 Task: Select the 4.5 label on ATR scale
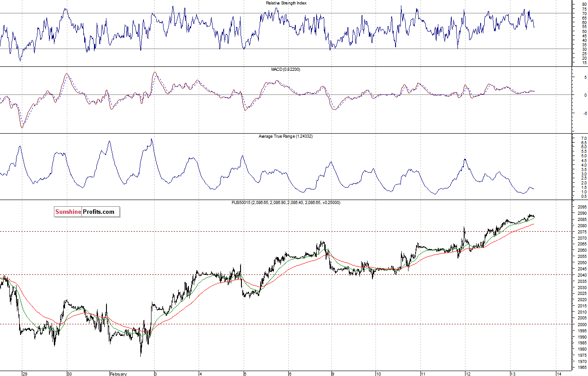coord(584,161)
